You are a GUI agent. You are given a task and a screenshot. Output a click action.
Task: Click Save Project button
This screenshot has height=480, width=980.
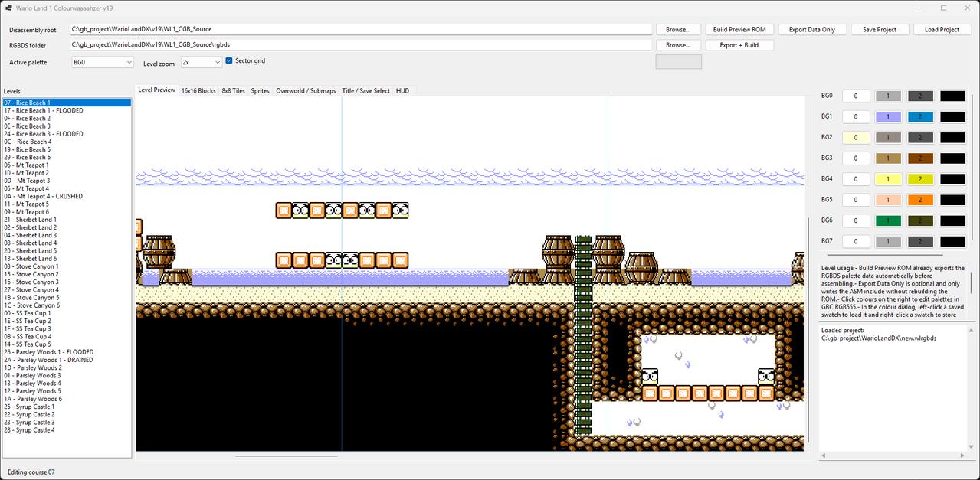tap(880, 29)
